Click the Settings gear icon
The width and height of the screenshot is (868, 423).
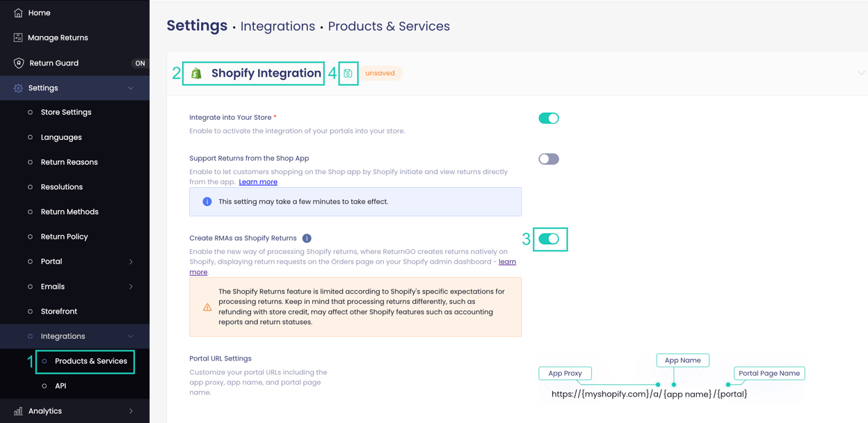point(17,88)
